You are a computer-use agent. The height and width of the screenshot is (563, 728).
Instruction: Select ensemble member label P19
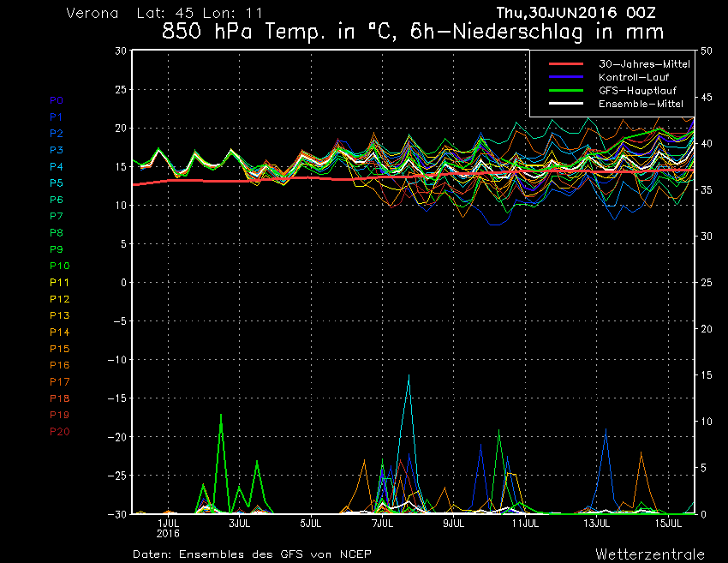(60, 415)
